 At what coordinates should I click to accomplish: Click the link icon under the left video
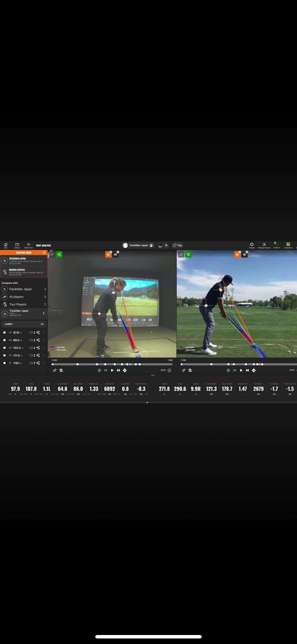55,370
